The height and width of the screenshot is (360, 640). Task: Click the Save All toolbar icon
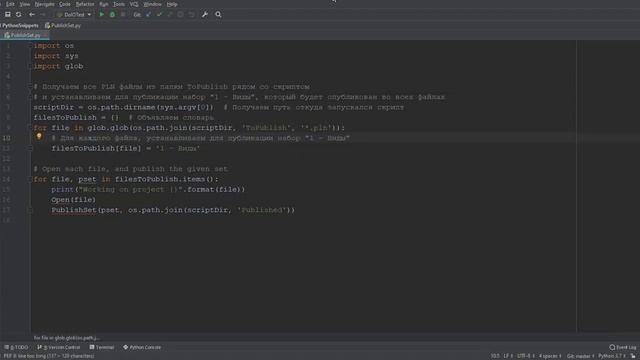pos(7,14)
